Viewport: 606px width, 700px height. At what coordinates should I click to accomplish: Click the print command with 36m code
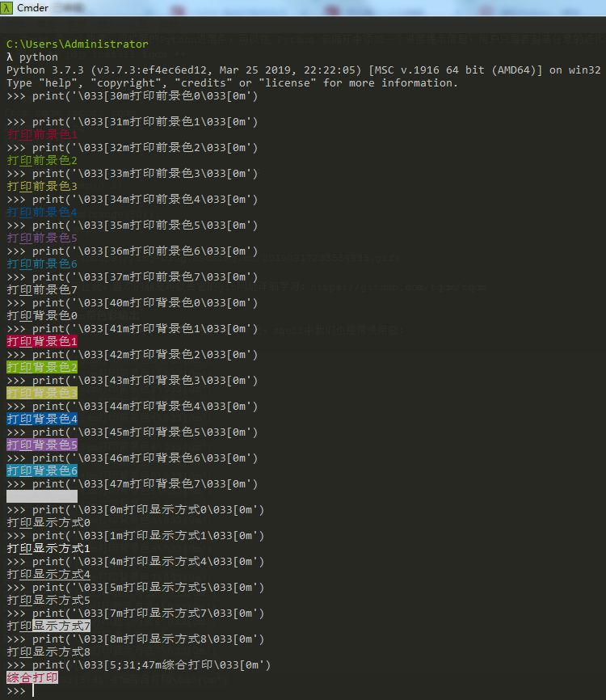tap(132, 251)
